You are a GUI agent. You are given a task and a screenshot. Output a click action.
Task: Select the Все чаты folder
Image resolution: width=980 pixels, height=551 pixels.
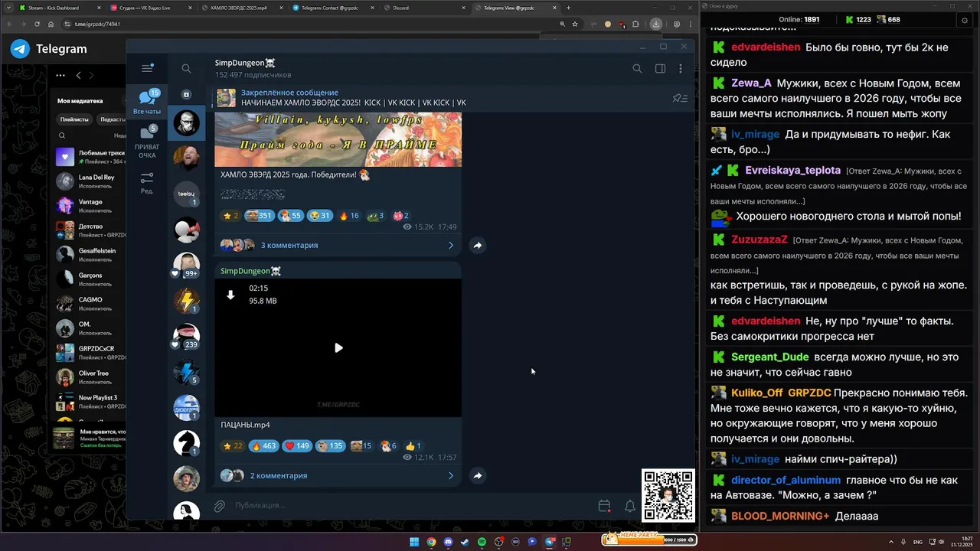(147, 102)
